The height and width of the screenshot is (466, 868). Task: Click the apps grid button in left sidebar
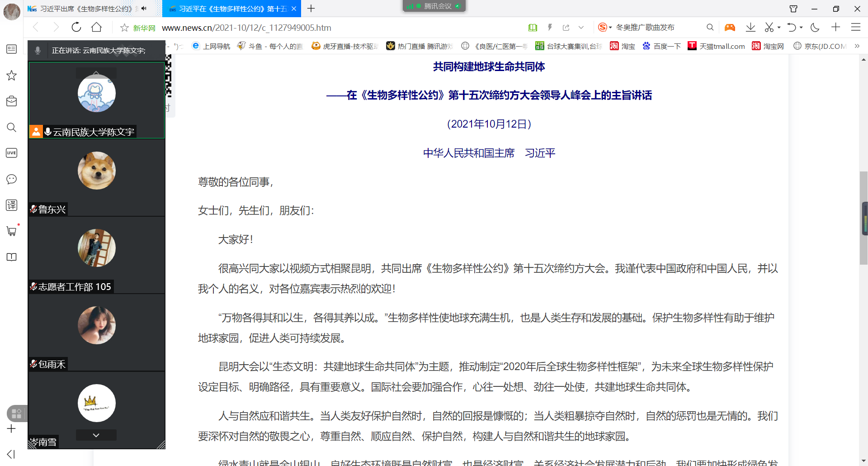(17, 414)
